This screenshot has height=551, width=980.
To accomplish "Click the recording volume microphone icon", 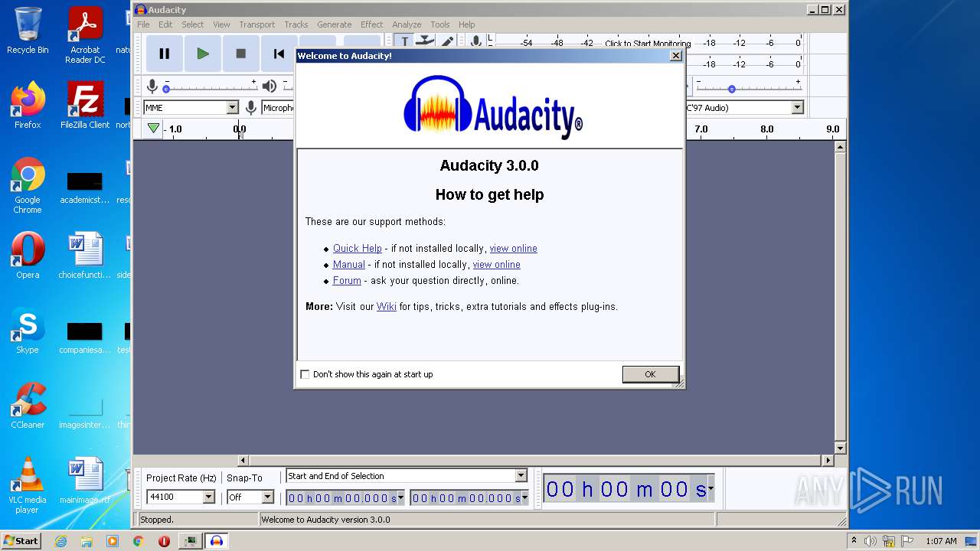I will tap(152, 86).
